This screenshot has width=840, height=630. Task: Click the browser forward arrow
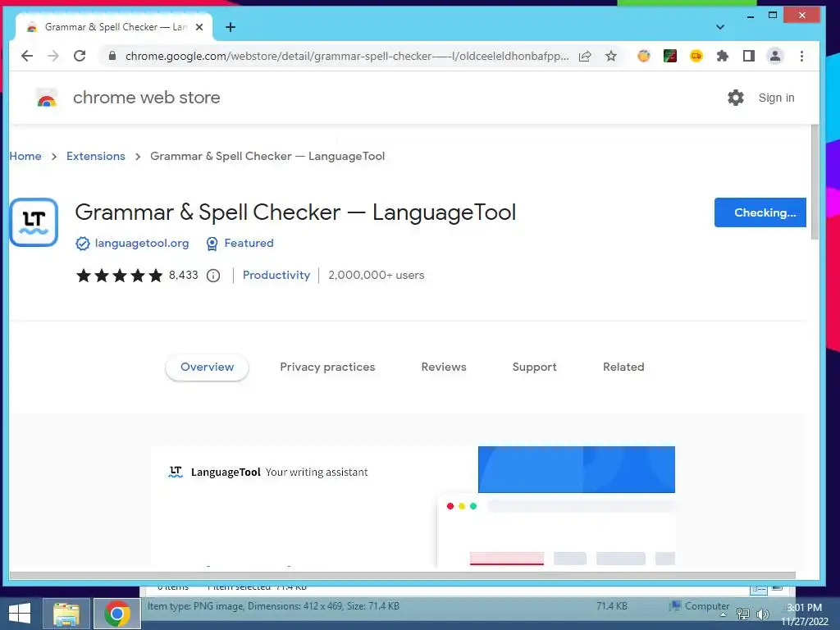(53, 56)
